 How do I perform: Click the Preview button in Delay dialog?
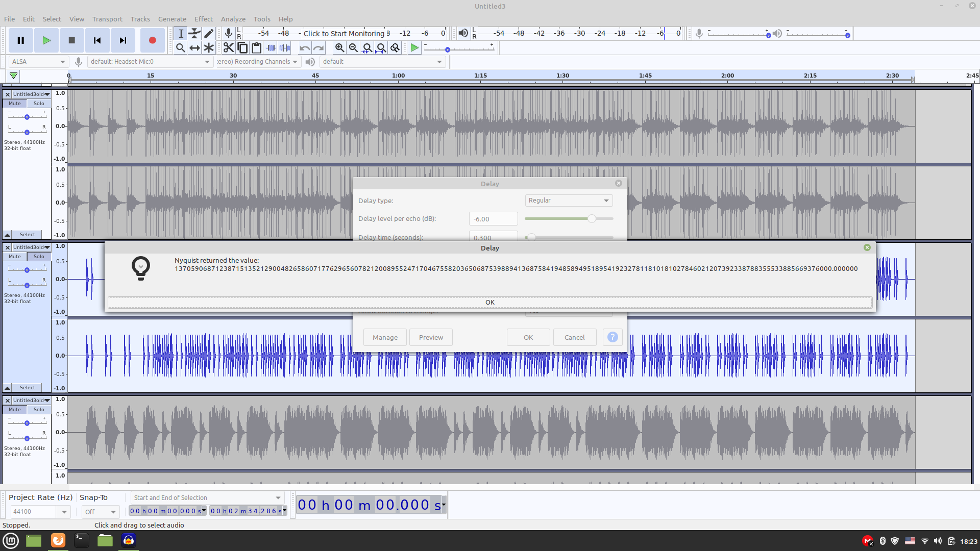click(x=430, y=337)
